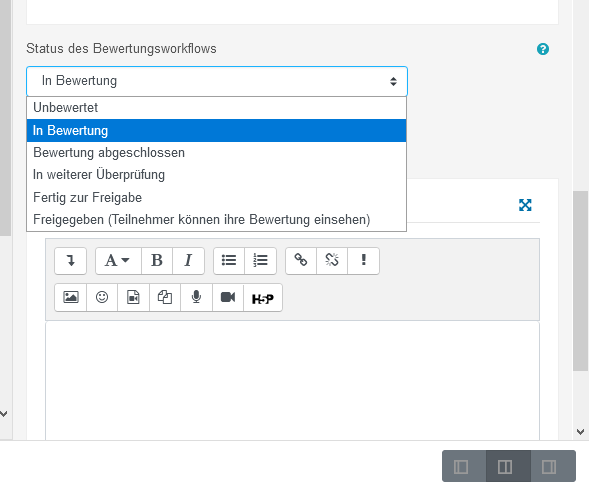This screenshot has width=589, height=494.
Task: Collapse the 'In Bewertung' workflow dropdown
Action: (x=217, y=81)
